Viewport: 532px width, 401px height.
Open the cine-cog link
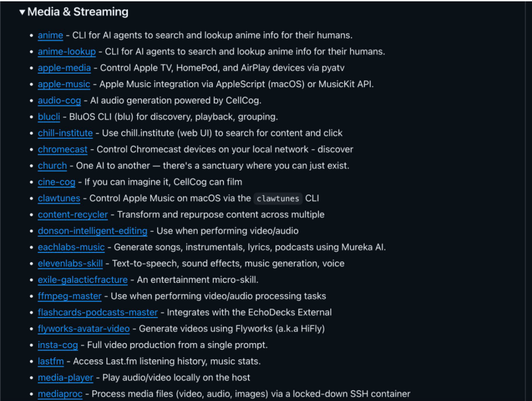(55, 182)
